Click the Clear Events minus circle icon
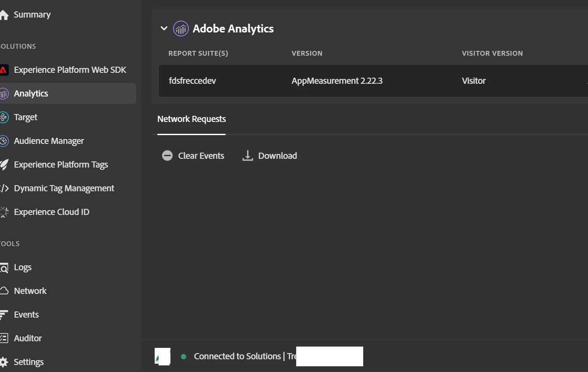 [x=167, y=156]
